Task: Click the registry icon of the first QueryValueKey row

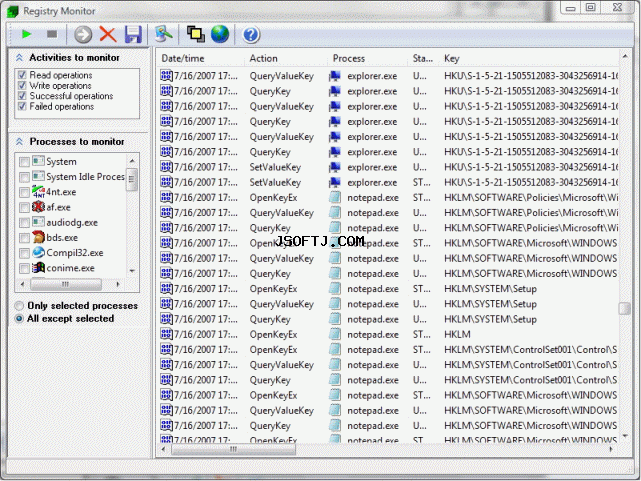Action: (x=166, y=76)
